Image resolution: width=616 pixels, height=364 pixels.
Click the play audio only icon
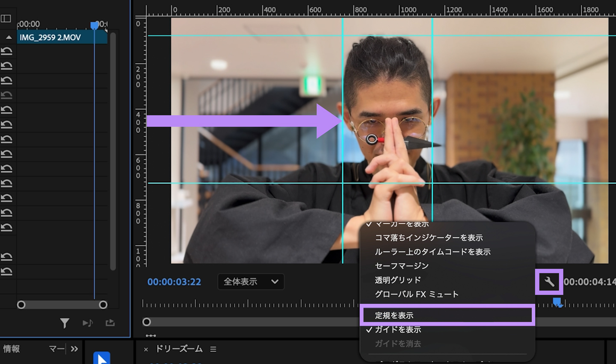click(x=87, y=323)
